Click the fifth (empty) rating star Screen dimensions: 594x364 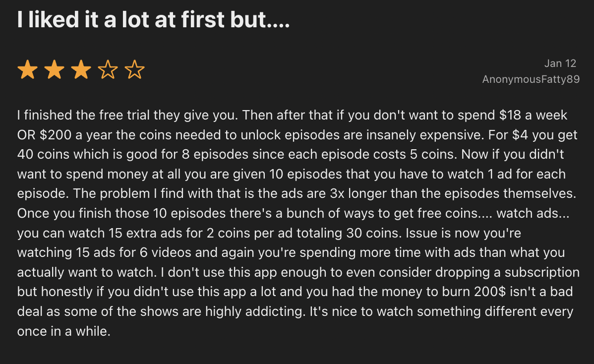[134, 70]
